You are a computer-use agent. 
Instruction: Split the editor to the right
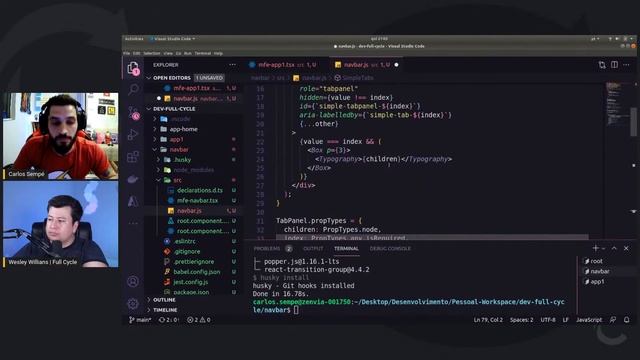pyautogui.click(x=614, y=65)
